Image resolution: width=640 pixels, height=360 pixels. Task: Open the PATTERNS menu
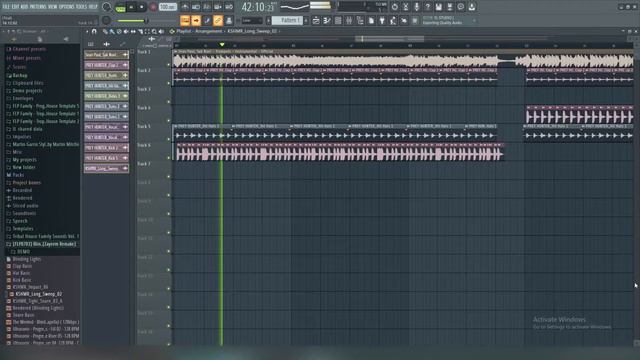tap(38, 7)
